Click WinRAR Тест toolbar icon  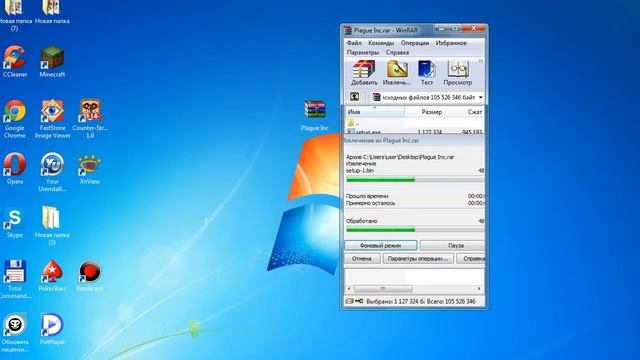point(427,73)
